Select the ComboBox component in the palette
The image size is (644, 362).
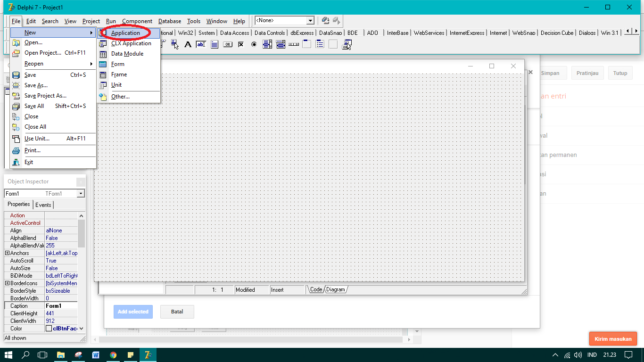pyautogui.click(x=281, y=44)
